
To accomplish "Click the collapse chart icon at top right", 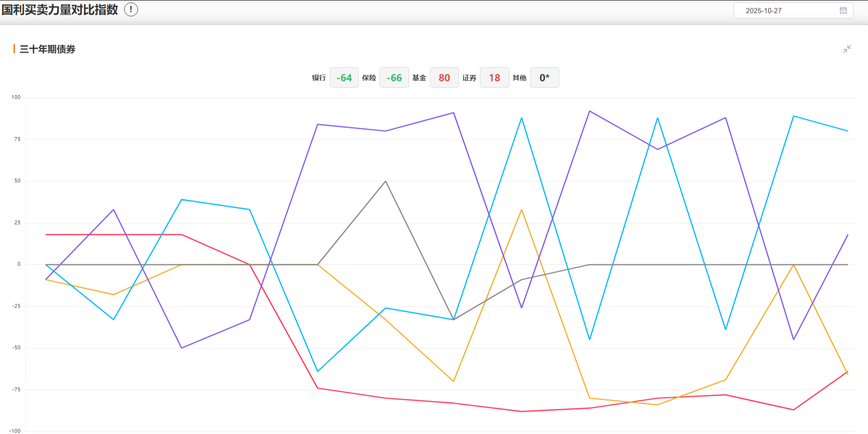I will 847,49.
